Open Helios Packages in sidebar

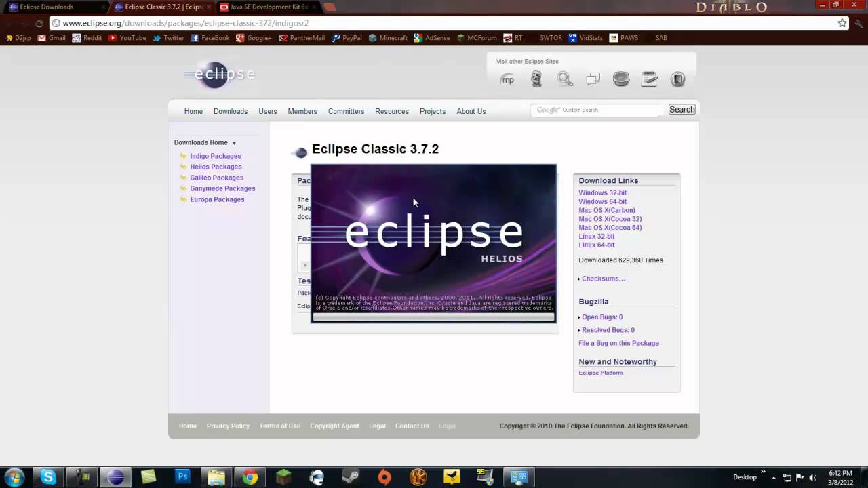pyautogui.click(x=216, y=167)
